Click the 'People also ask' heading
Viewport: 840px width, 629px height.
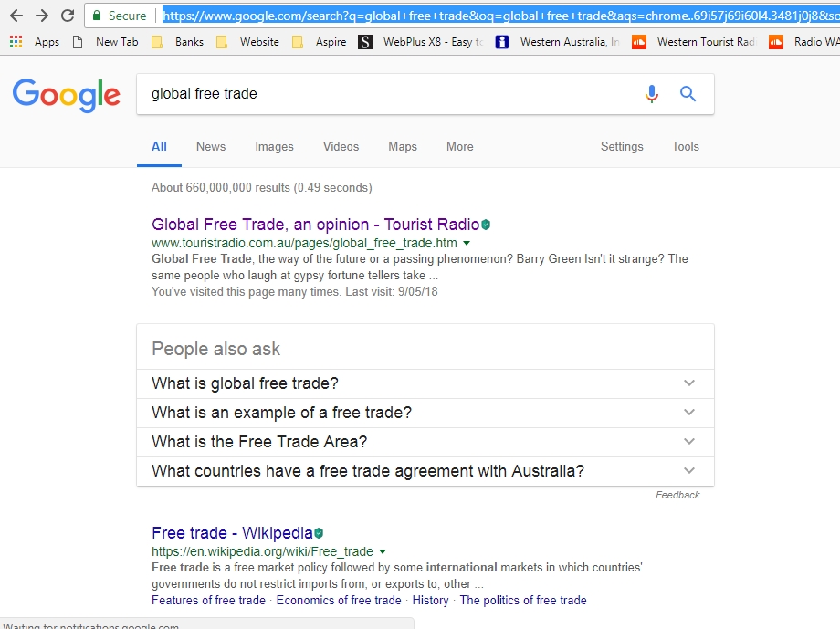(x=215, y=349)
